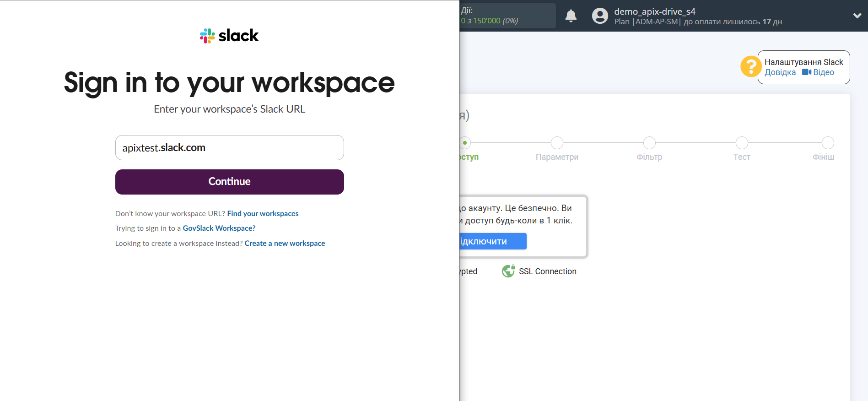Expand the account dropdown chevron
Screen dimensions: 868x401
(857, 16)
